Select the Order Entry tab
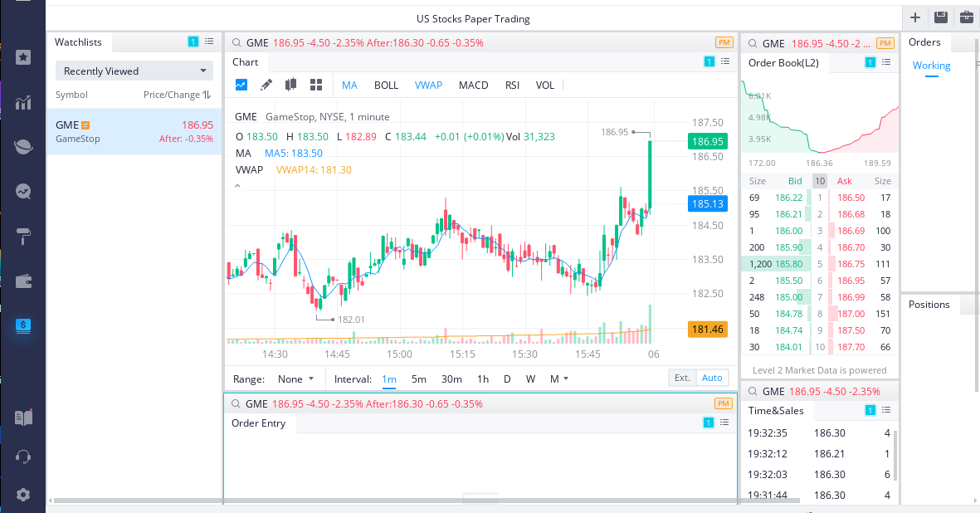980x513 pixels. tap(258, 423)
